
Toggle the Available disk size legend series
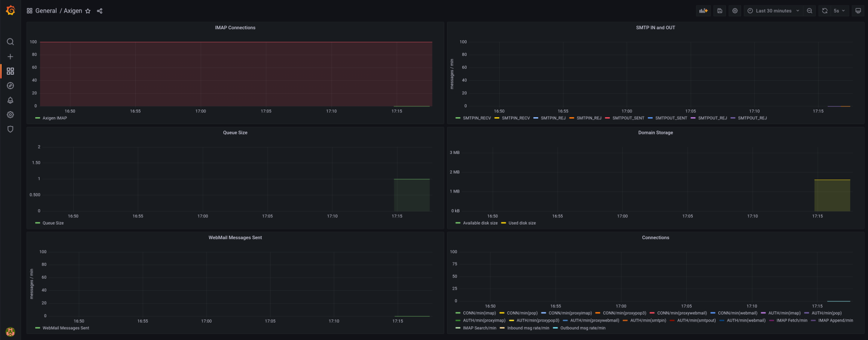click(x=480, y=223)
